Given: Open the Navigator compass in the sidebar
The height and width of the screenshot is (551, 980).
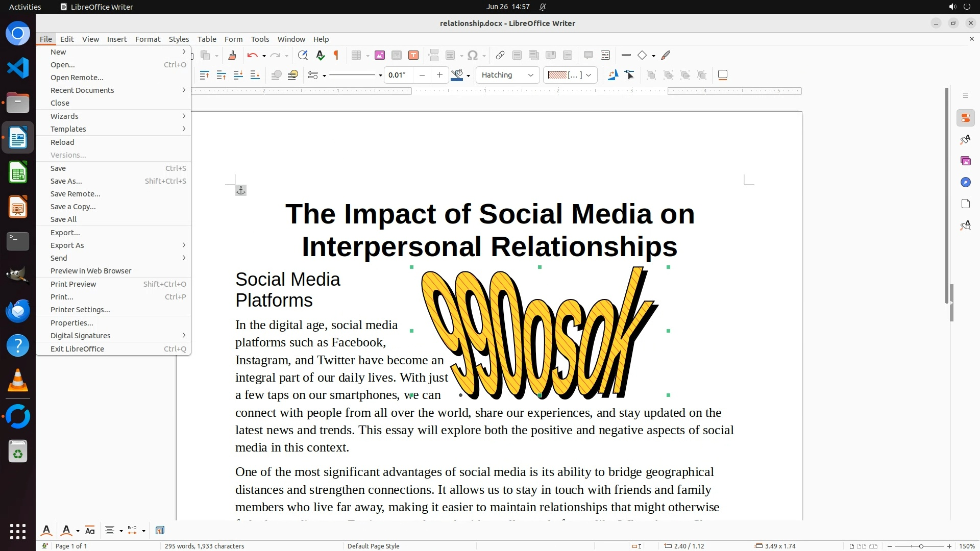Looking at the screenshot, I should tap(965, 182).
